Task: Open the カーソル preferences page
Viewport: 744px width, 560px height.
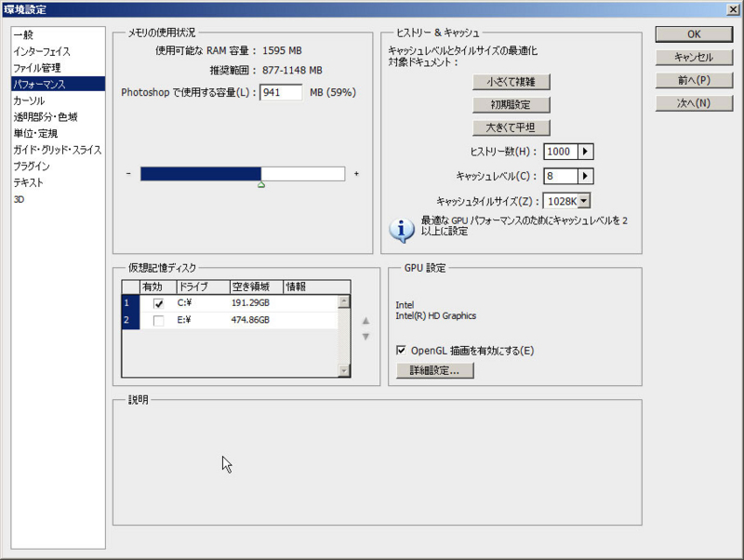Action: tap(58, 100)
